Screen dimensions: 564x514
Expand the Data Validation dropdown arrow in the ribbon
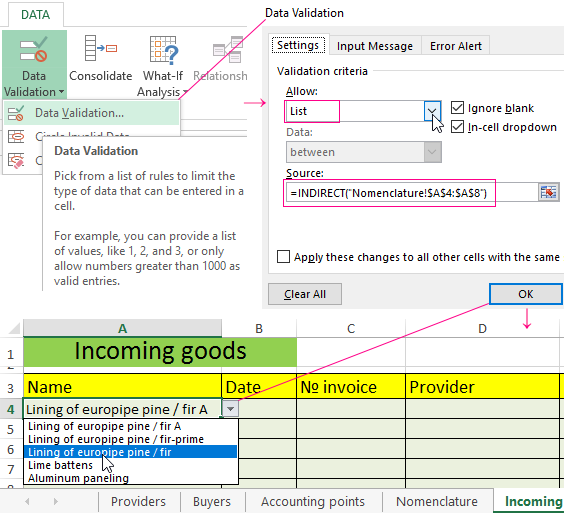(x=61, y=92)
